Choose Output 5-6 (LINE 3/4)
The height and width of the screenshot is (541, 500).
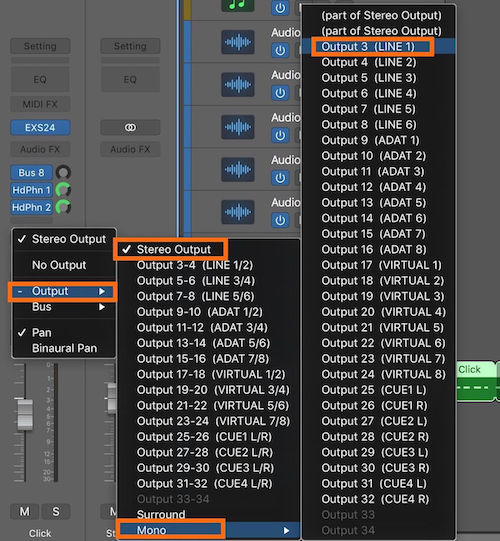click(196, 281)
